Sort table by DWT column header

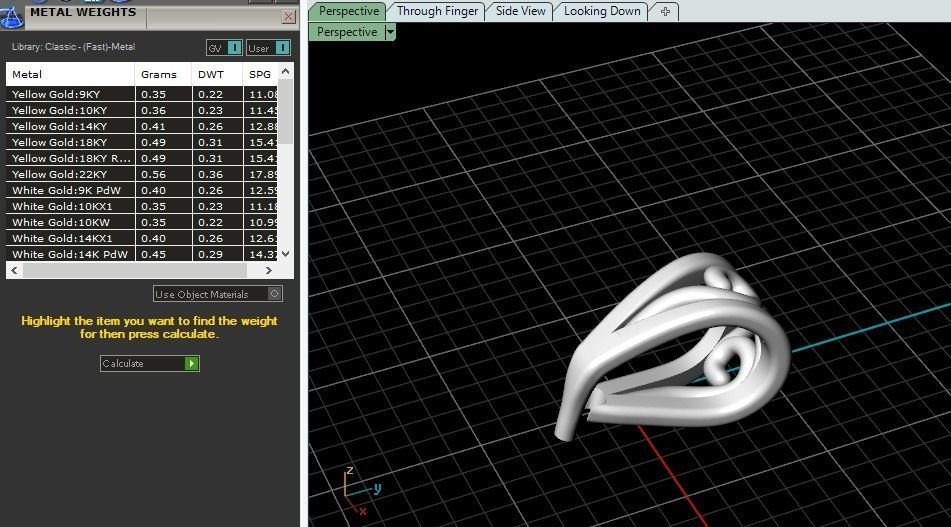coord(218,74)
